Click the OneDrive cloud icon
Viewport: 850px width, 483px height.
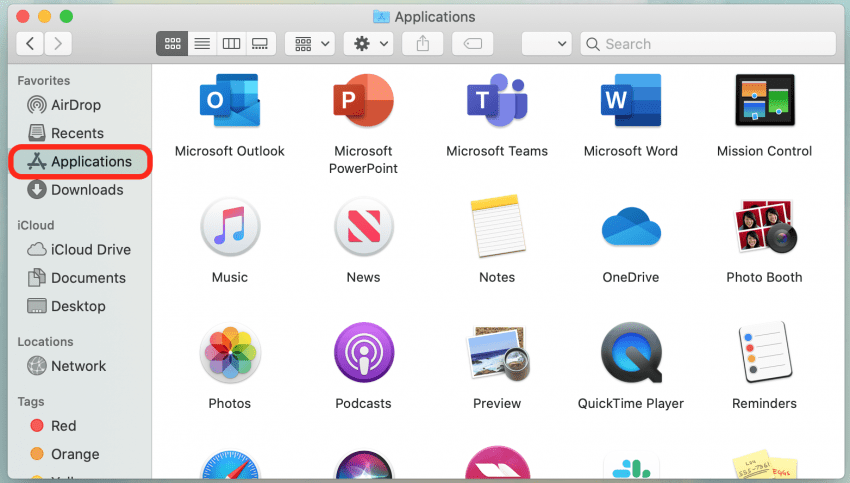click(630, 228)
